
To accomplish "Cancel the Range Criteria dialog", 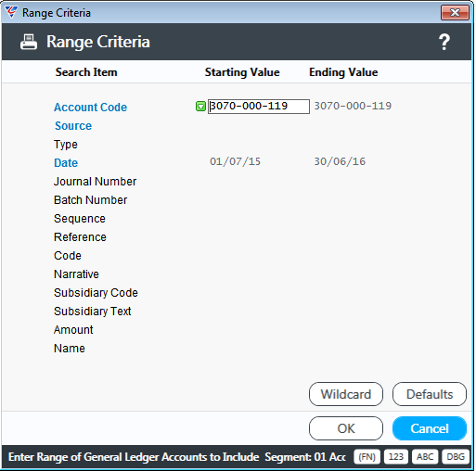I will 430,428.
